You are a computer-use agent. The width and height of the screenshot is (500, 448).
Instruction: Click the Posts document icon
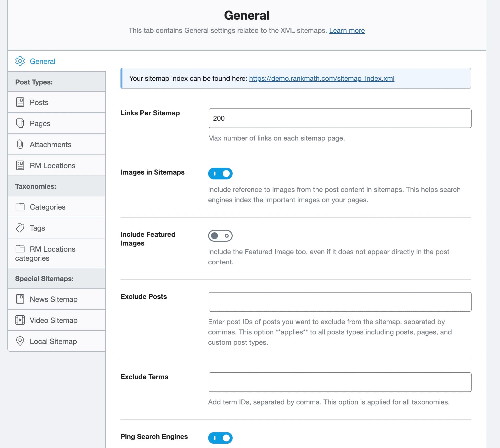(x=20, y=102)
